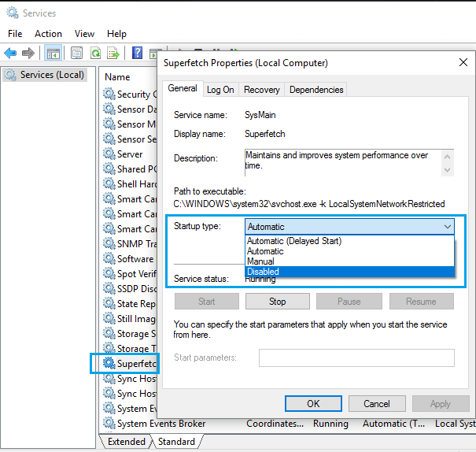Choose Disabled in startup type list
Image resolution: width=476 pixels, height=452 pixels.
tap(349, 272)
